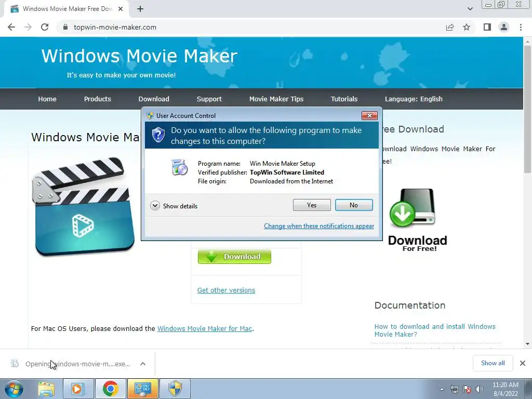Viewport: 532px width, 399px height.
Task: Open the Windows Start button
Action: point(14,389)
